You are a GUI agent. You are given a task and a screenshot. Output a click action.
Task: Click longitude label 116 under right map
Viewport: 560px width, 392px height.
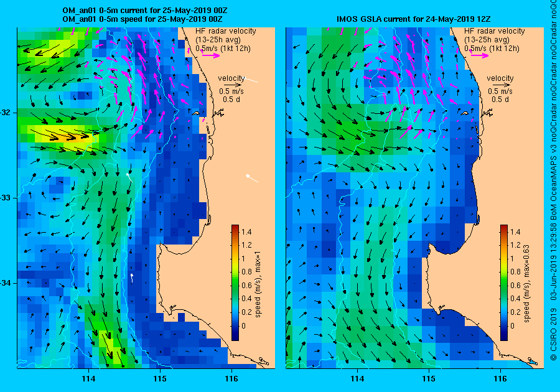(x=500, y=379)
